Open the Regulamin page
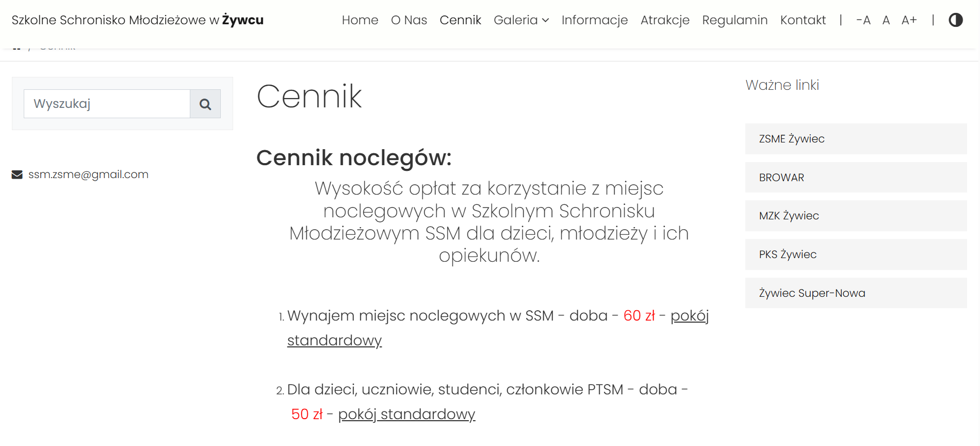This screenshot has height=446, width=980. point(734,20)
